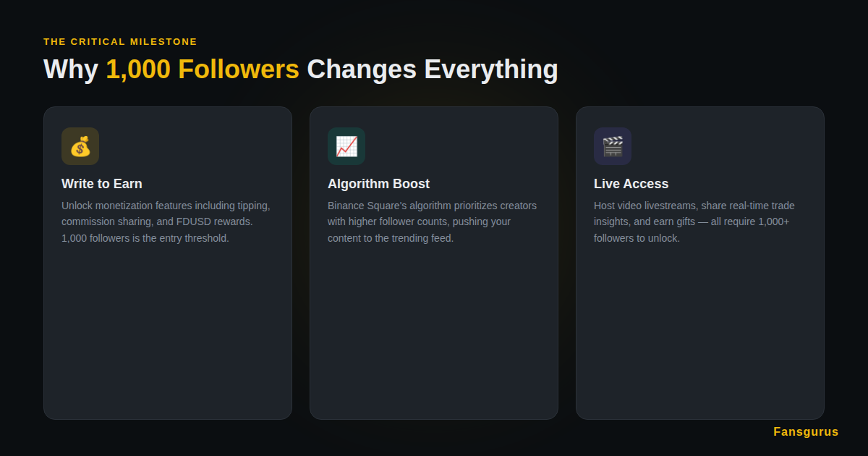Click the "entry threshold" sentence

pyautogui.click(x=145, y=238)
